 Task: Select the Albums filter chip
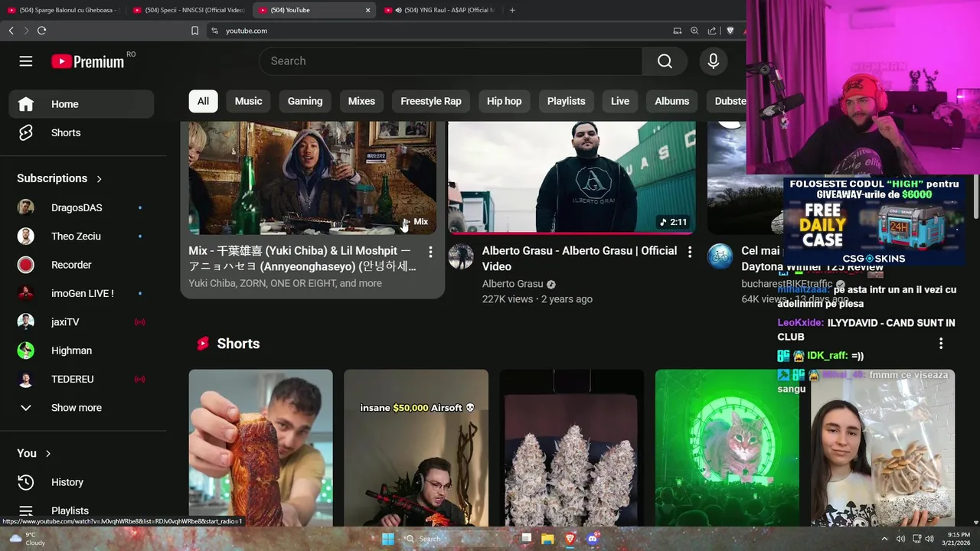[x=672, y=101]
